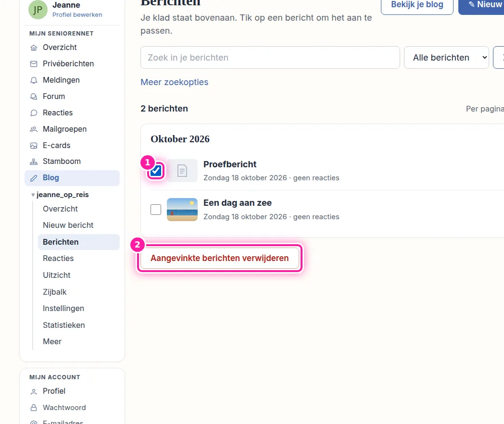This screenshot has height=424, width=504.
Task: Open the Meer zoekopties link
Action: coord(174,82)
